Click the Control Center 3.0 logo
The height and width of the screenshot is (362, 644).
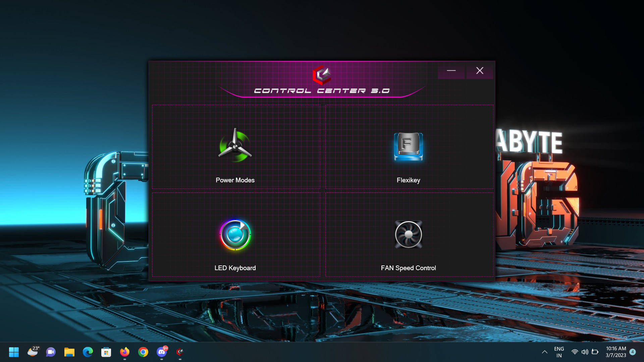coord(322,75)
